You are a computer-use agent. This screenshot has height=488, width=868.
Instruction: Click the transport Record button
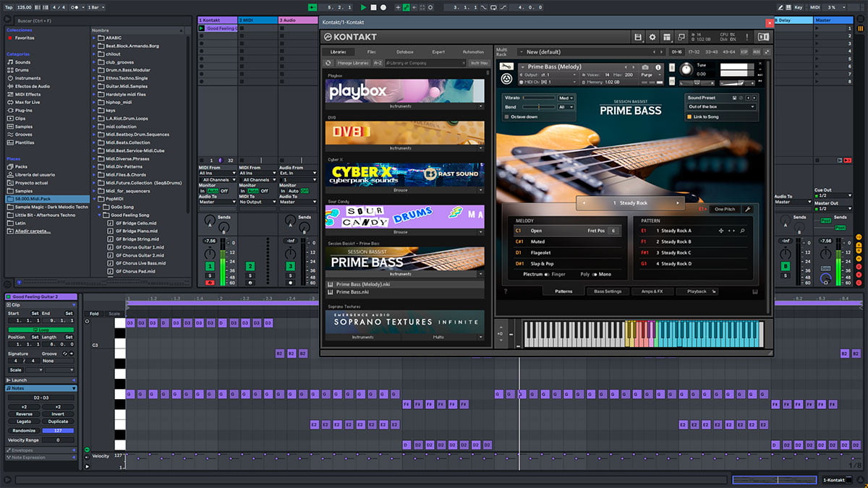[383, 7]
